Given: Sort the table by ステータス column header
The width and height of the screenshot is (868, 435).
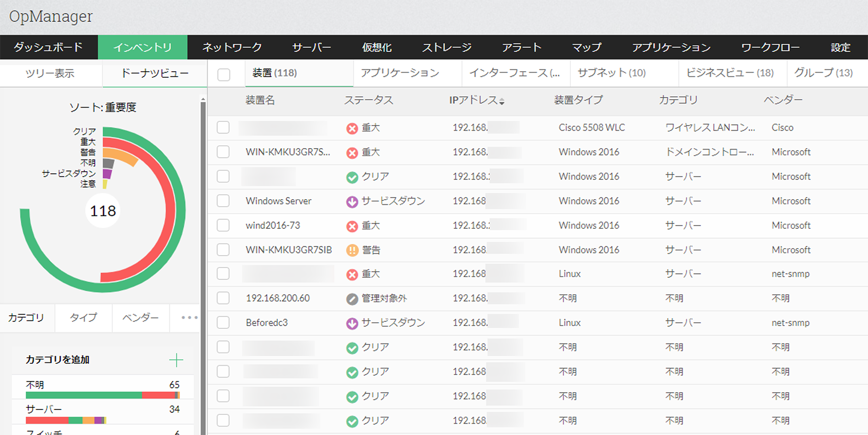Looking at the screenshot, I should [x=368, y=100].
